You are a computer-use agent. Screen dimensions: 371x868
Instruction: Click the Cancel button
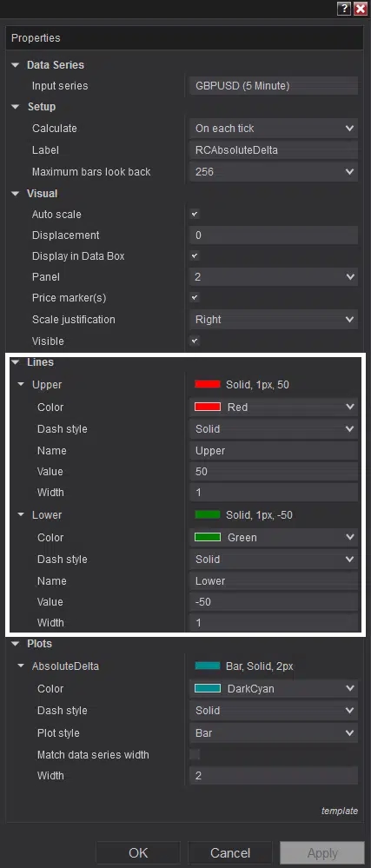click(x=230, y=853)
